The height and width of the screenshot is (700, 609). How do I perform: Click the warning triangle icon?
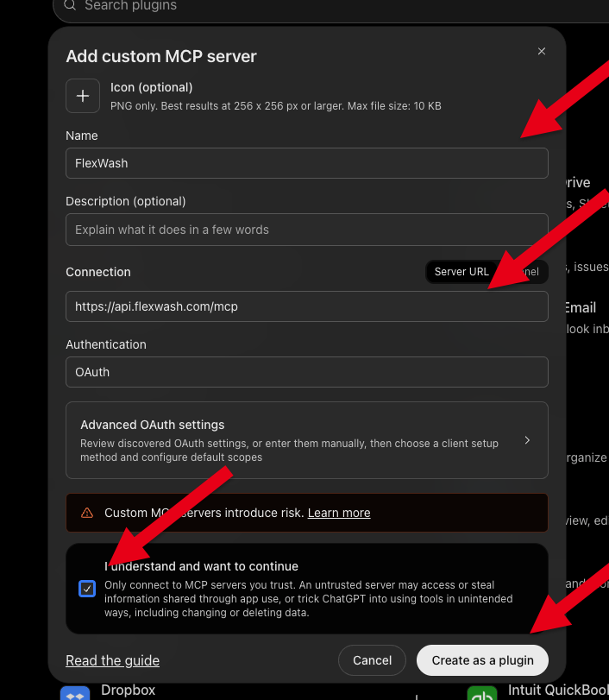[87, 513]
